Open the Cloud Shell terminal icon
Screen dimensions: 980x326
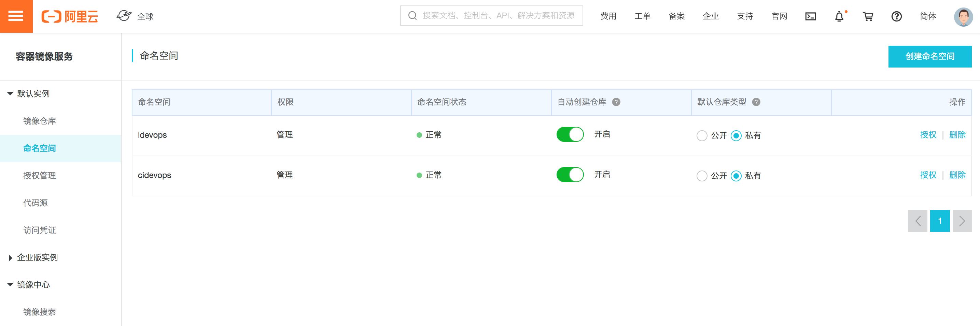pyautogui.click(x=810, y=16)
